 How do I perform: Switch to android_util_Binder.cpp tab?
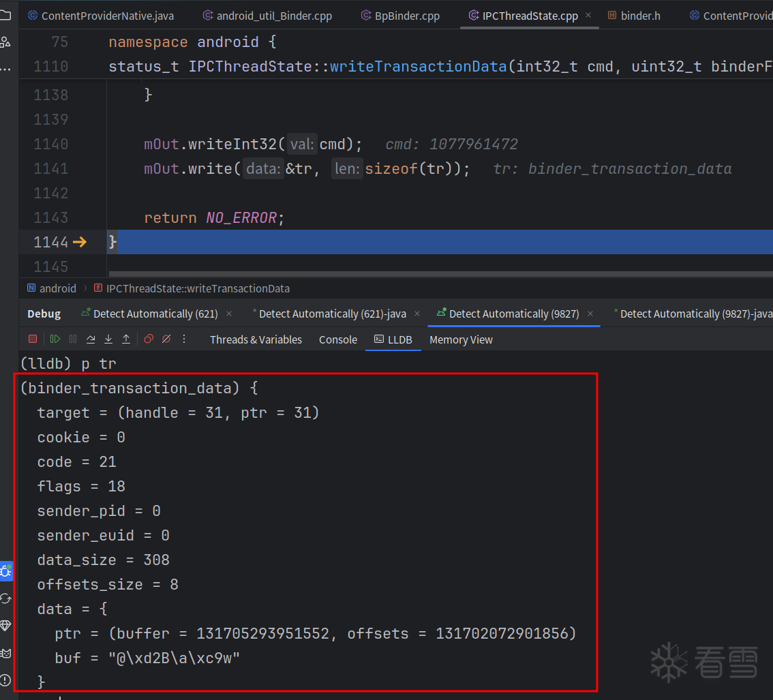268,16
